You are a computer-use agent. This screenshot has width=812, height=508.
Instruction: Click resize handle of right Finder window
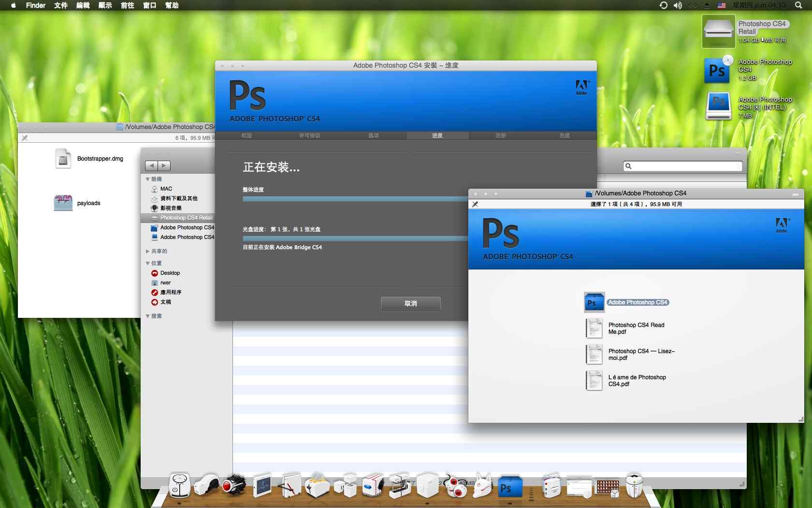(800, 419)
